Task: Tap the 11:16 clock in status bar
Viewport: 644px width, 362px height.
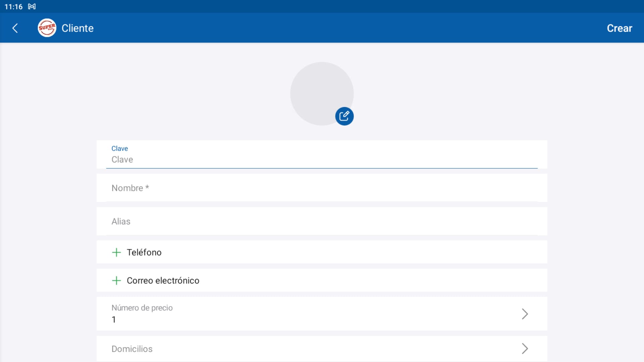Action: [13, 7]
